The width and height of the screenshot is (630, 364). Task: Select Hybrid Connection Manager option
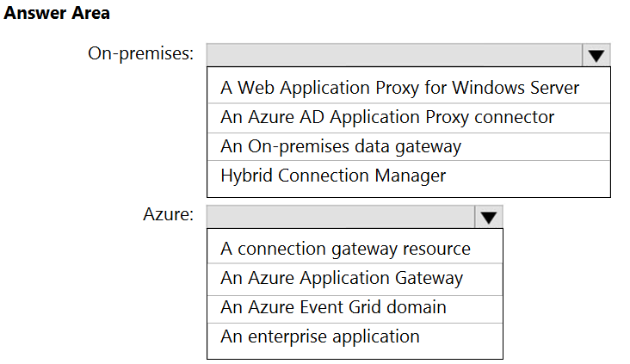[x=409, y=176]
